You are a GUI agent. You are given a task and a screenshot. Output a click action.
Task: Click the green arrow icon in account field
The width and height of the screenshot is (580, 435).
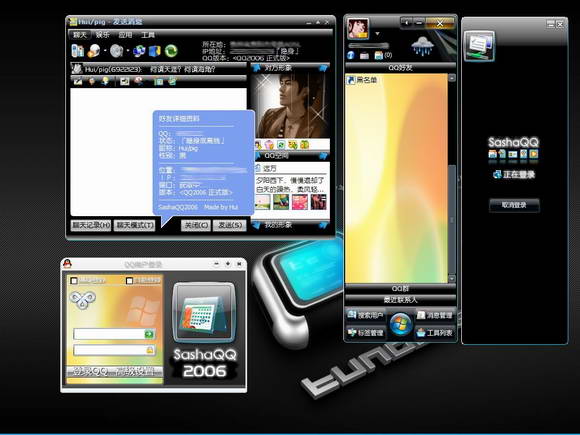[149, 334]
